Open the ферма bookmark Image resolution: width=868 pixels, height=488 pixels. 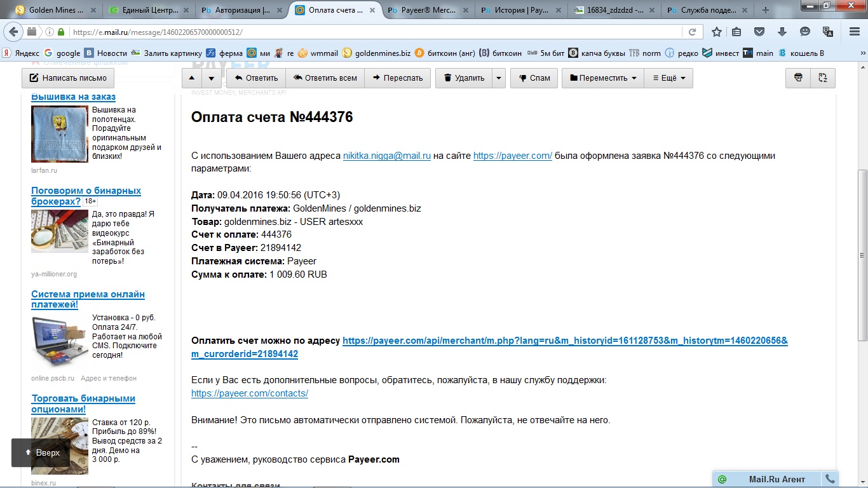225,53
